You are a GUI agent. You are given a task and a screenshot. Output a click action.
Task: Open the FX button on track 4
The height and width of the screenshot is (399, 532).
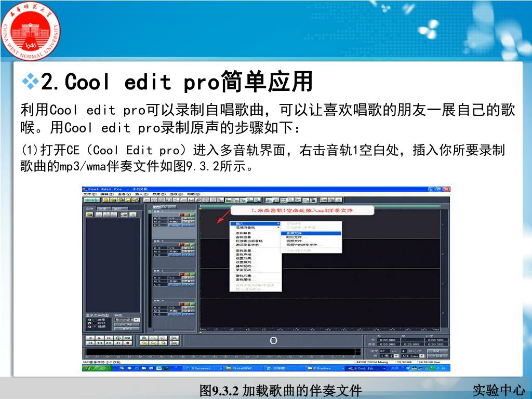tap(189, 314)
